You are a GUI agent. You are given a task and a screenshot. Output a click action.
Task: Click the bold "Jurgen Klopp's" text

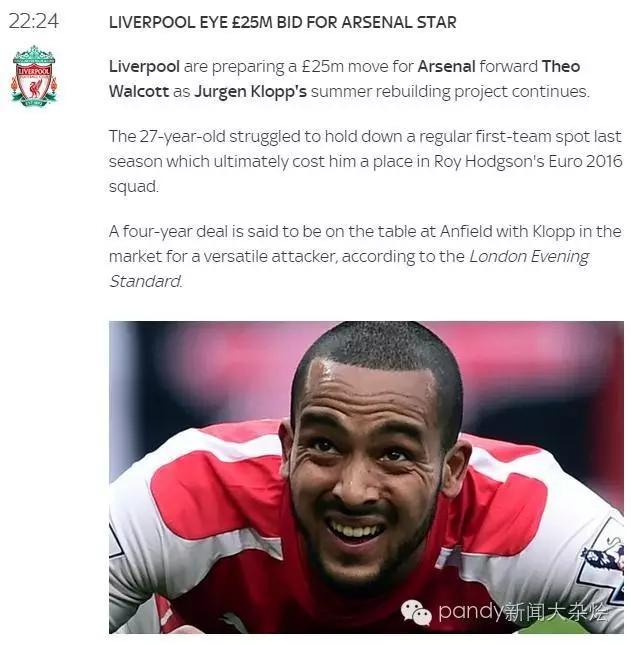pos(252,91)
